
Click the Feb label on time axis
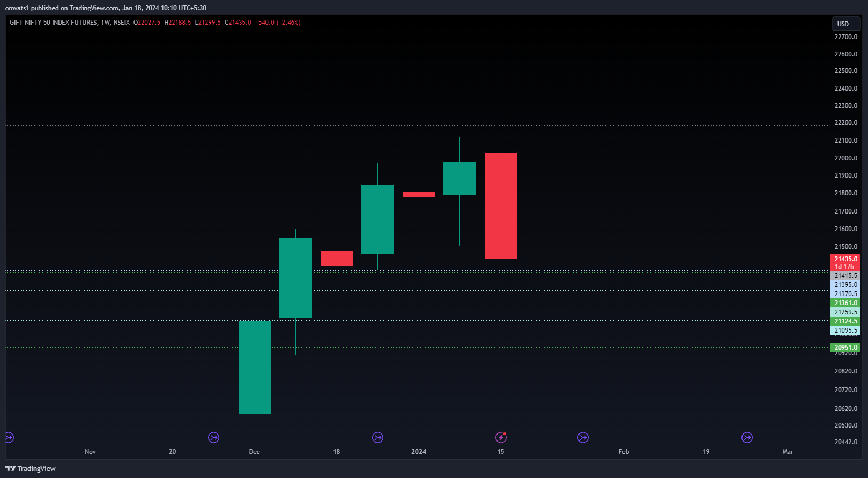(624, 452)
